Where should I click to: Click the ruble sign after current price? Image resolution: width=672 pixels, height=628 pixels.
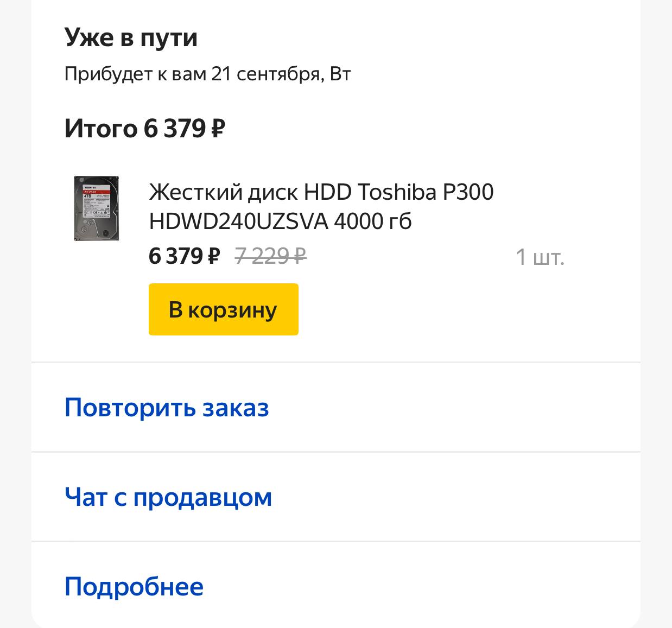click(x=214, y=256)
